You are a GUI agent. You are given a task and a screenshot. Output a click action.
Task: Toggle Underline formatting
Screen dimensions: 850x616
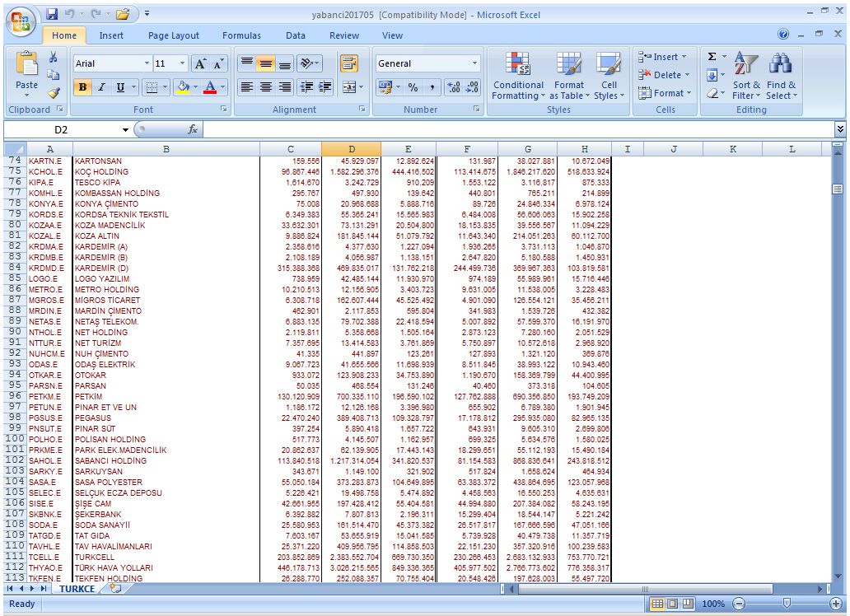click(120, 87)
